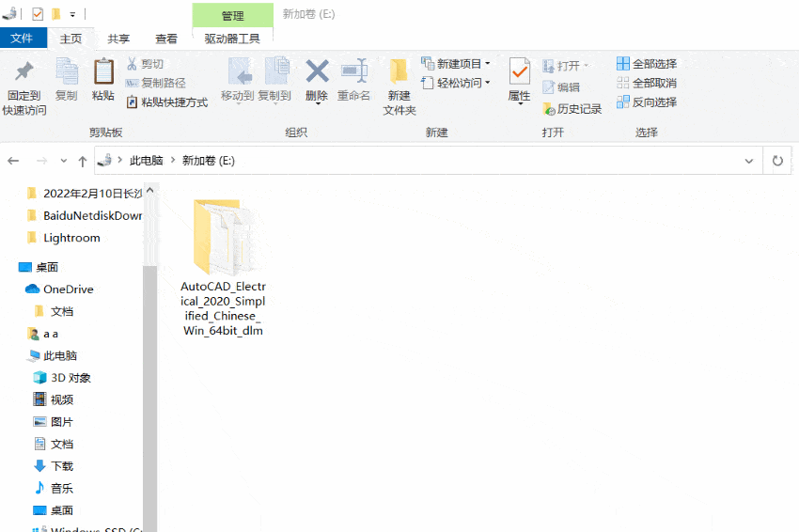Click the 删除 delete X icon
Screen dimensions: 799x532
317,73
